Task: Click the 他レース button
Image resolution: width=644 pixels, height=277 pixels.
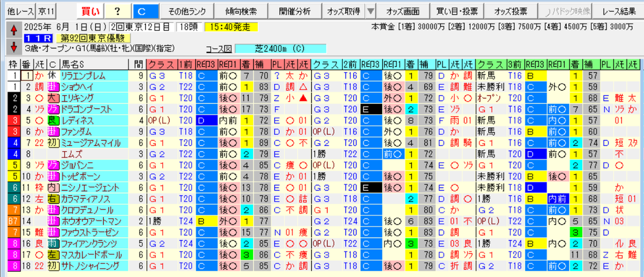Action: [20, 12]
